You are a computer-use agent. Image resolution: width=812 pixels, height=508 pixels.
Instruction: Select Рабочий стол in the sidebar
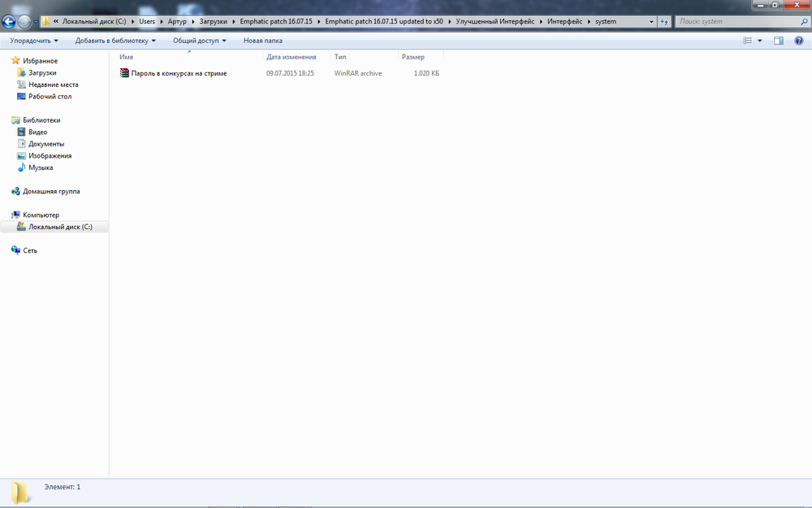coord(50,96)
